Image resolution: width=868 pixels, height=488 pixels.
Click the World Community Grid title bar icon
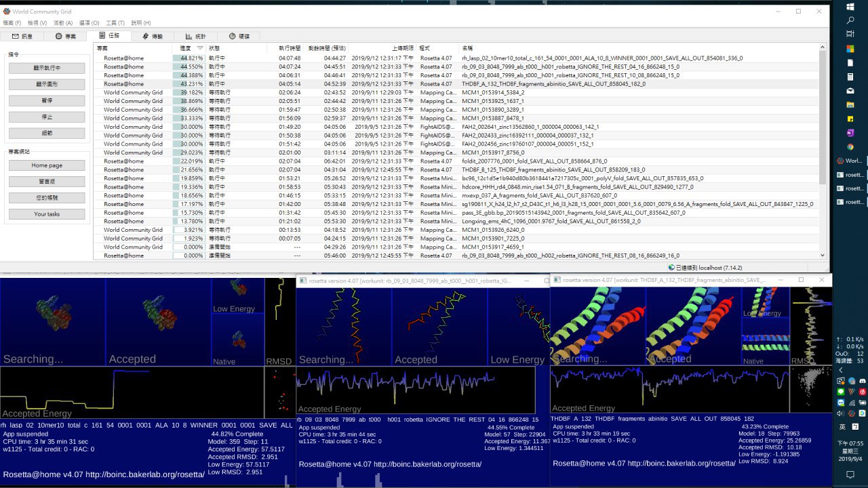7,11
